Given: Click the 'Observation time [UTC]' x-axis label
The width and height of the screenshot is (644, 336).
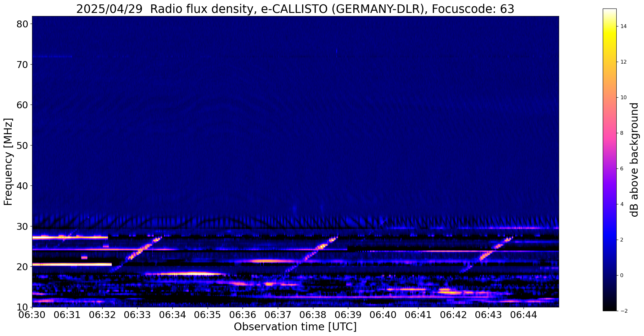Looking at the screenshot, I should coord(295,327).
